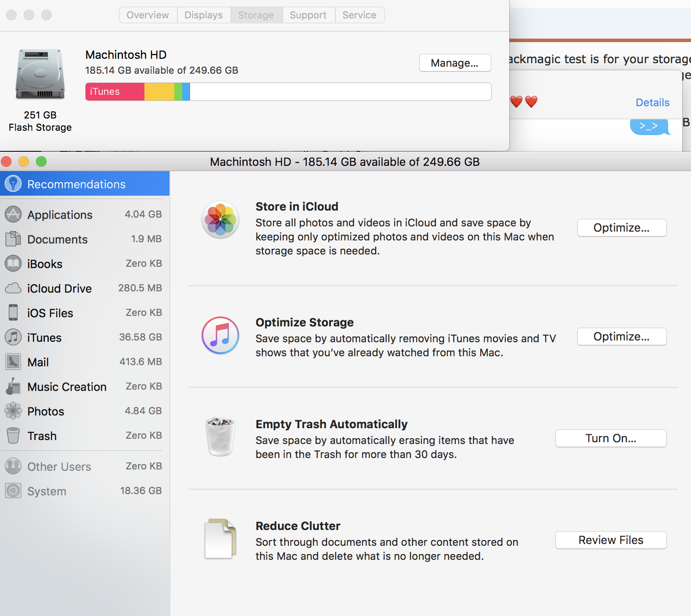
Task: Click Turn On... for Empty Trash Automatically
Action: [611, 438]
